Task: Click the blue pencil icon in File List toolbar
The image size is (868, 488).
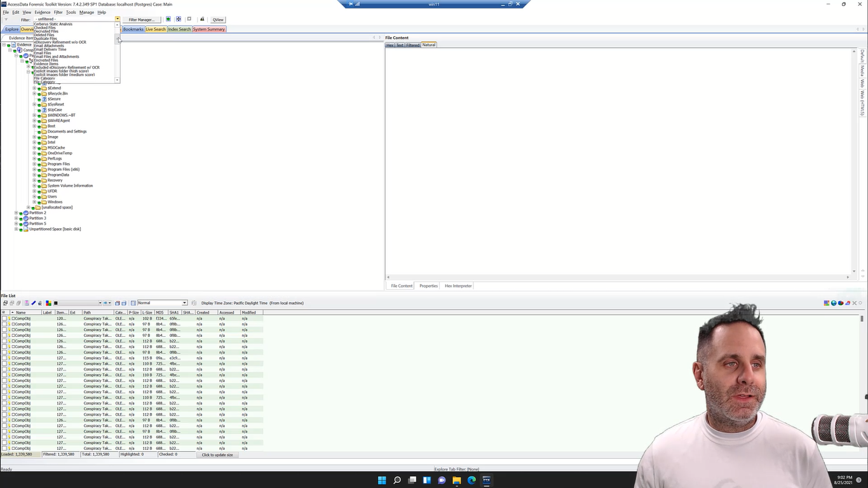Action: tap(34, 303)
